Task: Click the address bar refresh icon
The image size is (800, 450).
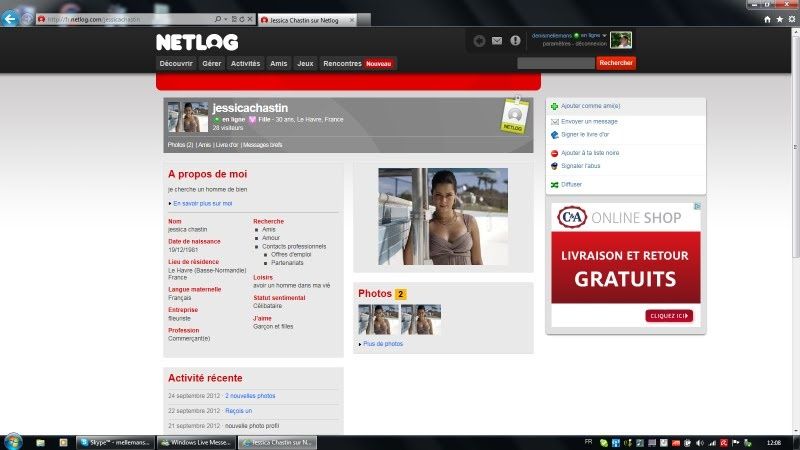Action: tap(242, 19)
